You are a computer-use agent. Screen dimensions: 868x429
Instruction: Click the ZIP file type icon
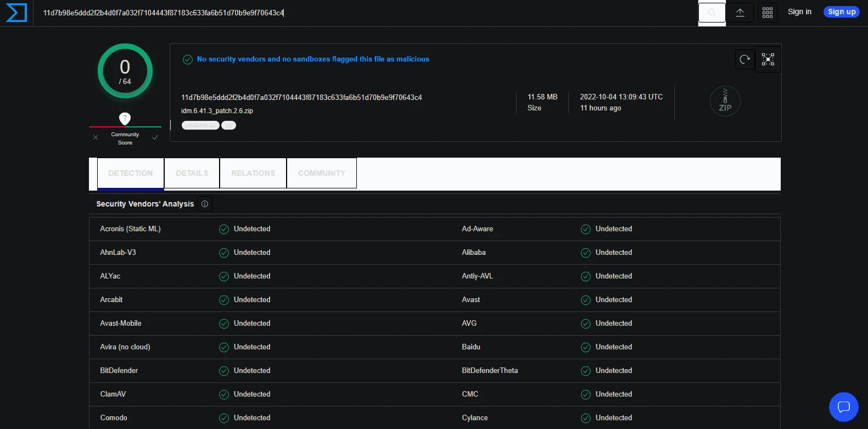click(x=725, y=101)
